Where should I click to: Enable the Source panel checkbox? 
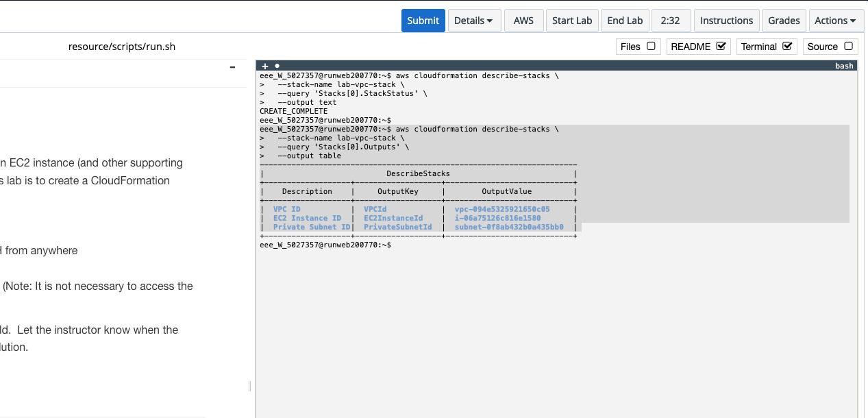(848, 46)
